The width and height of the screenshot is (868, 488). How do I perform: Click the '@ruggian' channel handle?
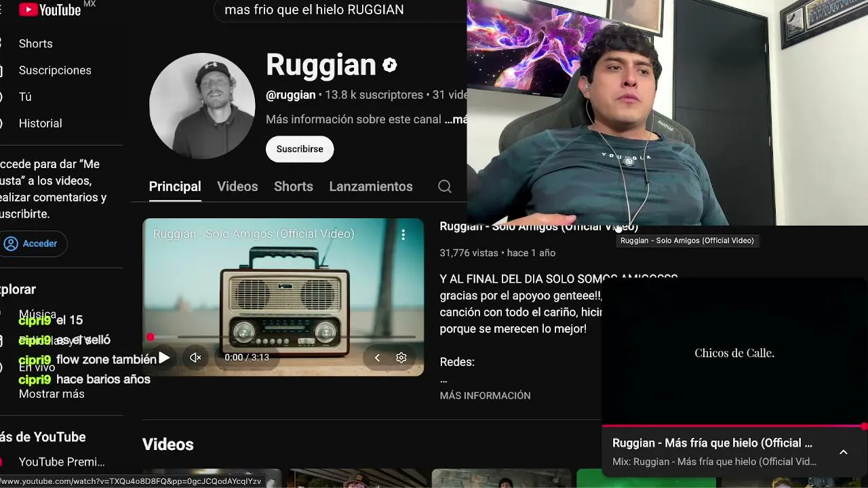coord(291,96)
